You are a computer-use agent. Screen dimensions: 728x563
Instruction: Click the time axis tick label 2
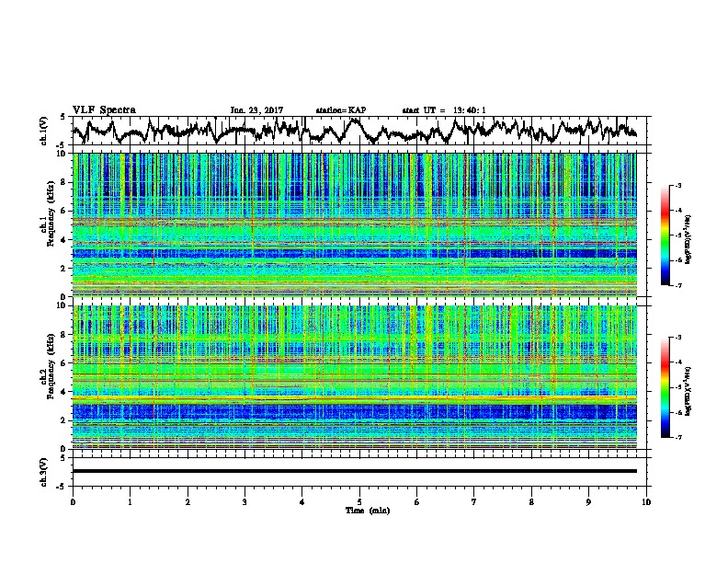coord(188,502)
